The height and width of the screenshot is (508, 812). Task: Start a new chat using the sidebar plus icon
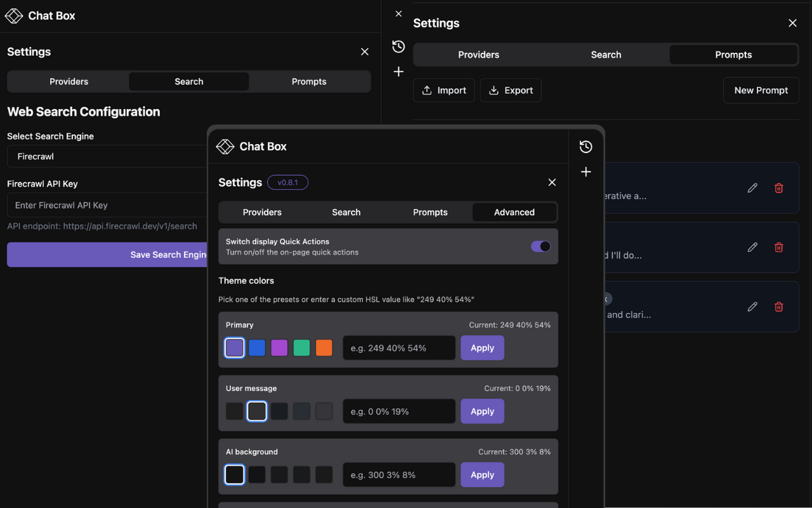tap(398, 71)
